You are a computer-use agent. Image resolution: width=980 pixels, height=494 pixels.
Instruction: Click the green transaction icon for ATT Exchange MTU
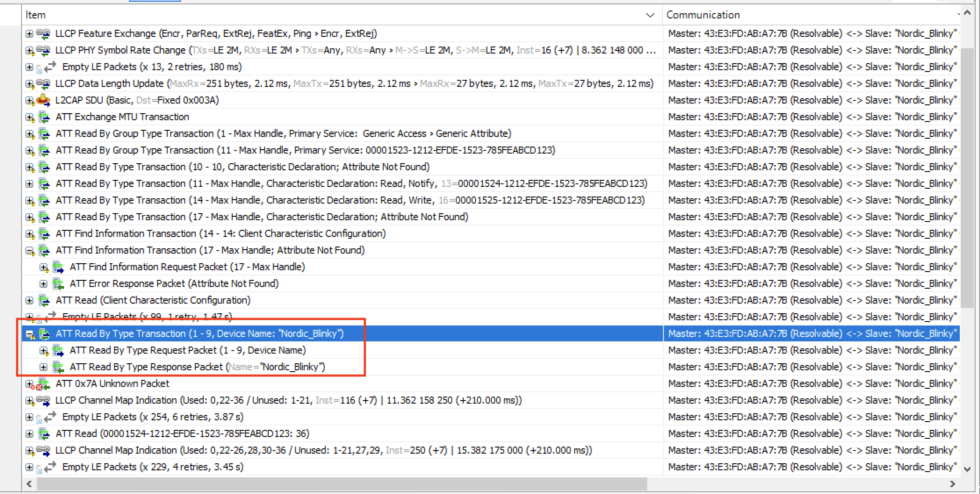(x=44, y=117)
